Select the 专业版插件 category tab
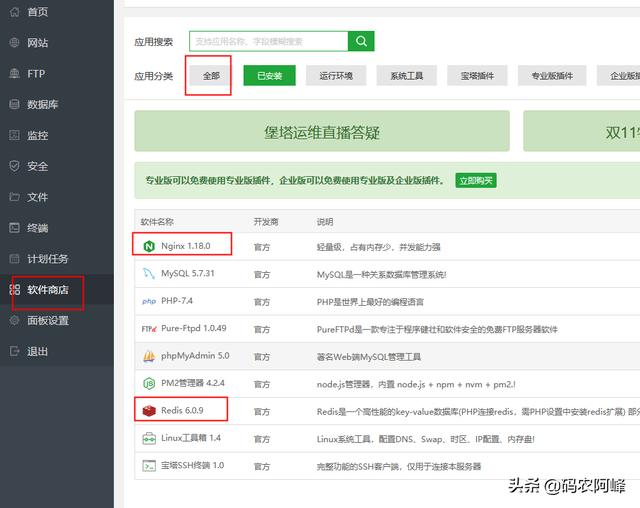Screen dimensions: 640x508 click(552, 75)
